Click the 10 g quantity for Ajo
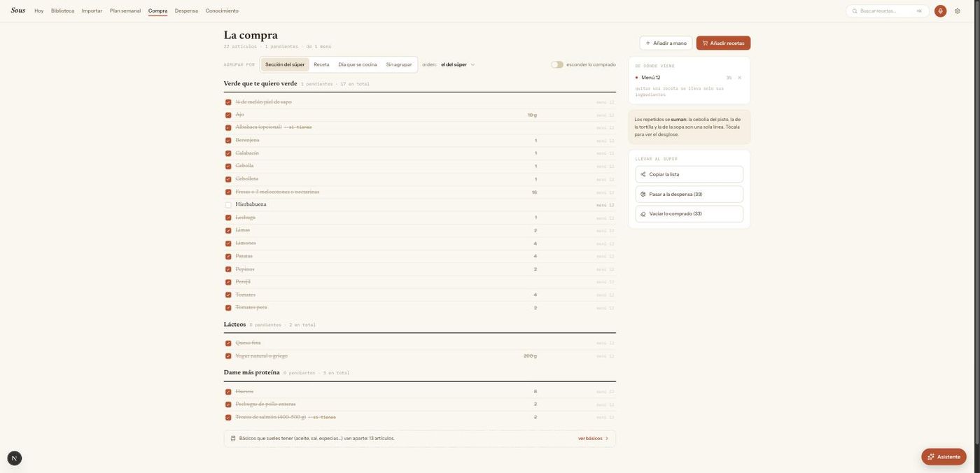980x473 pixels. tap(532, 115)
